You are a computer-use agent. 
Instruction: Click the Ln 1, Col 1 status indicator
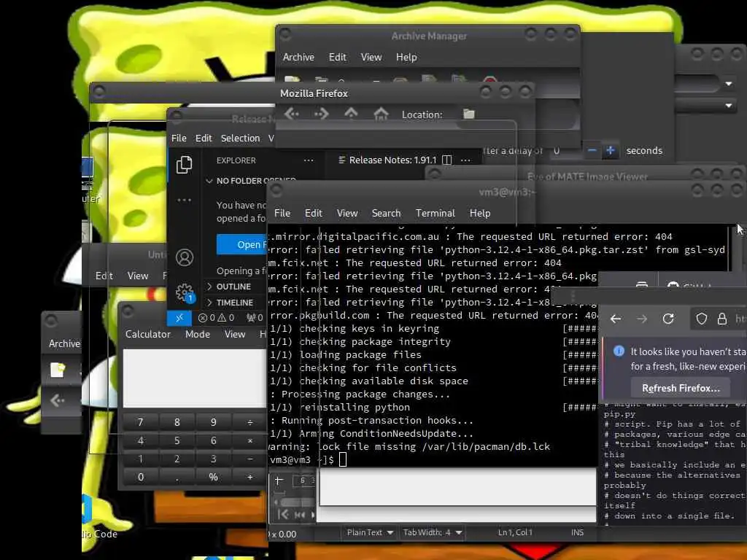click(x=515, y=532)
